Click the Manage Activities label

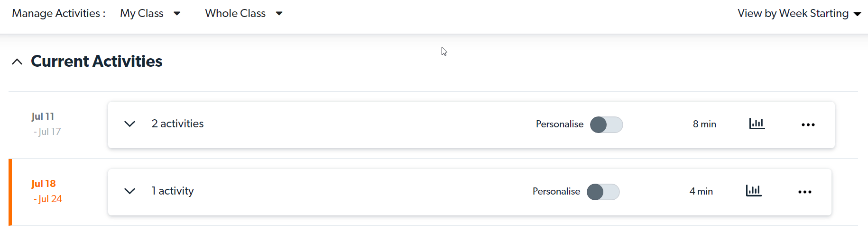pos(58,13)
